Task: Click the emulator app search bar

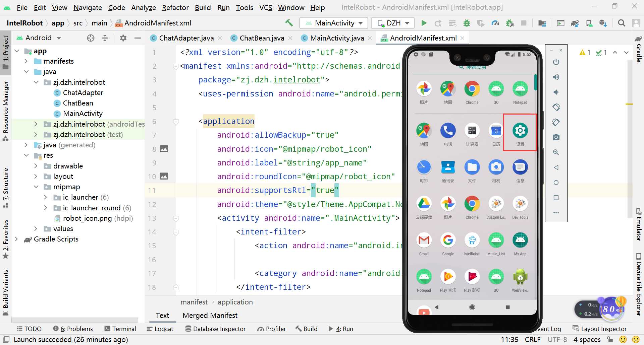Action: click(x=472, y=68)
